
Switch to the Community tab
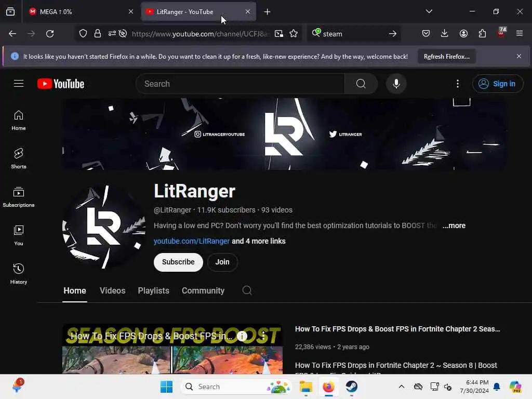(203, 291)
